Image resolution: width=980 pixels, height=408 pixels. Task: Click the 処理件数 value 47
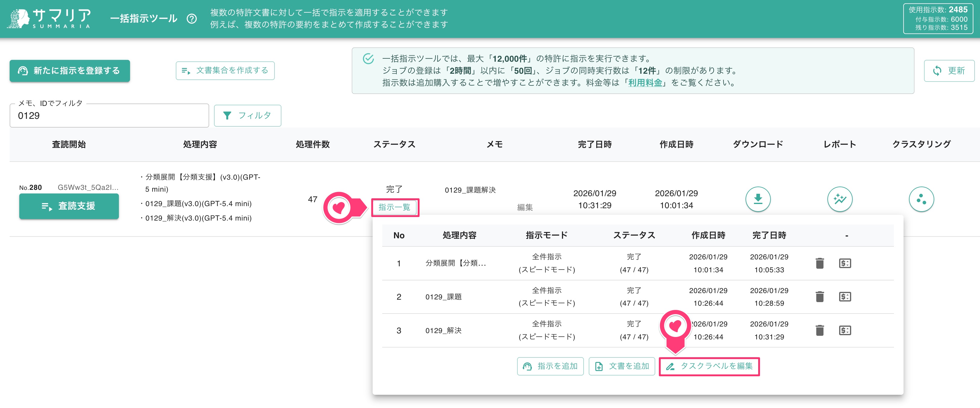pyautogui.click(x=313, y=199)
